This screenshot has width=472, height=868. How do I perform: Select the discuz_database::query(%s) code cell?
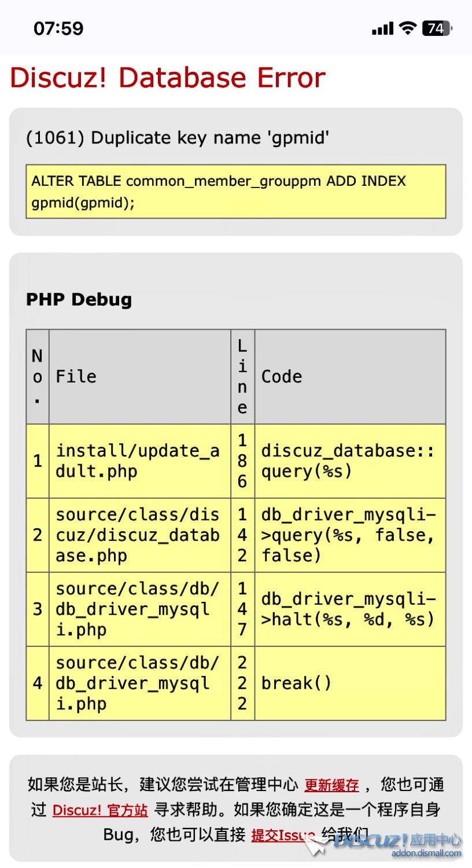pos(351,461)
